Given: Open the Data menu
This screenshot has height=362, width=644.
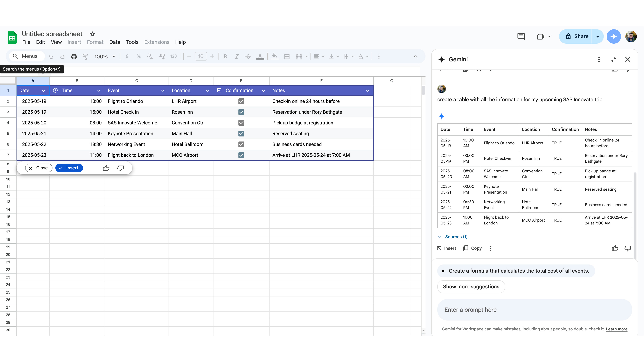Looking at the screenshot, I should [x=115, y=42].
